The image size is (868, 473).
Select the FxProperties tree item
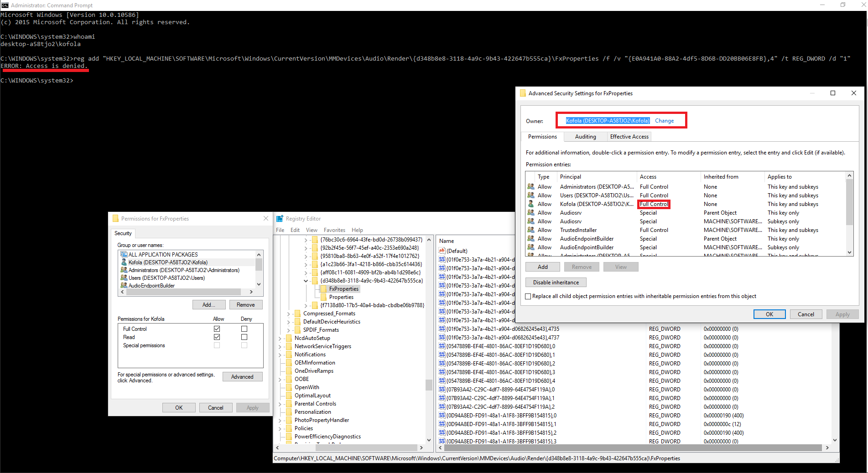[343, 289]
